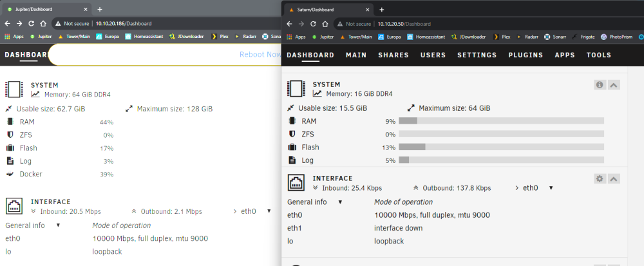Collapse the Saturn Interface panel

614,178
